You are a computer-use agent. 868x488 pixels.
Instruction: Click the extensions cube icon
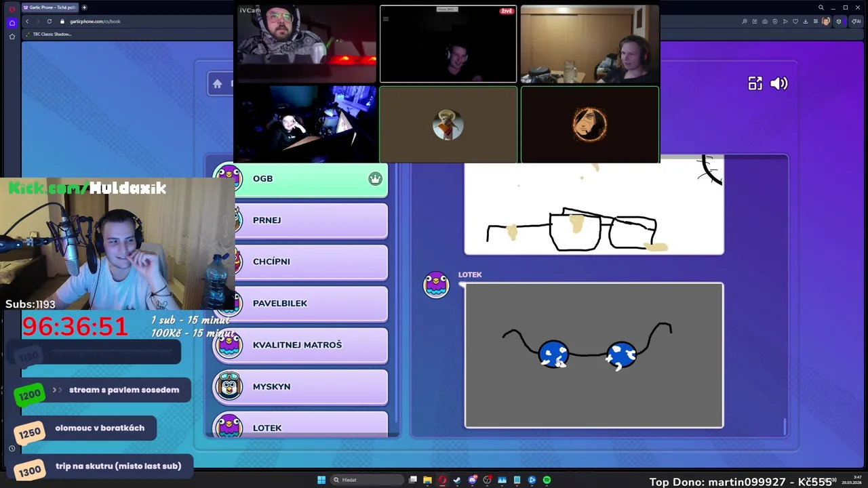coord(839,22)
